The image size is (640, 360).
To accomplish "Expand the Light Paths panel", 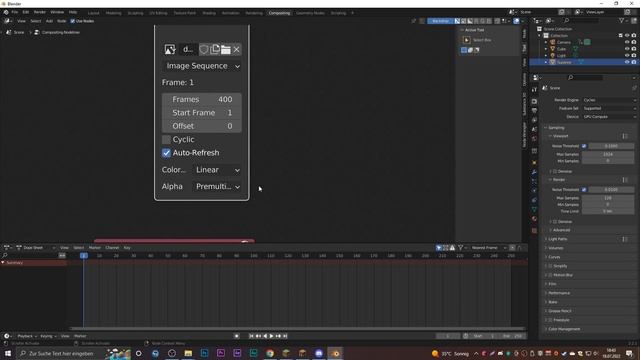I will tap(558, 239).
